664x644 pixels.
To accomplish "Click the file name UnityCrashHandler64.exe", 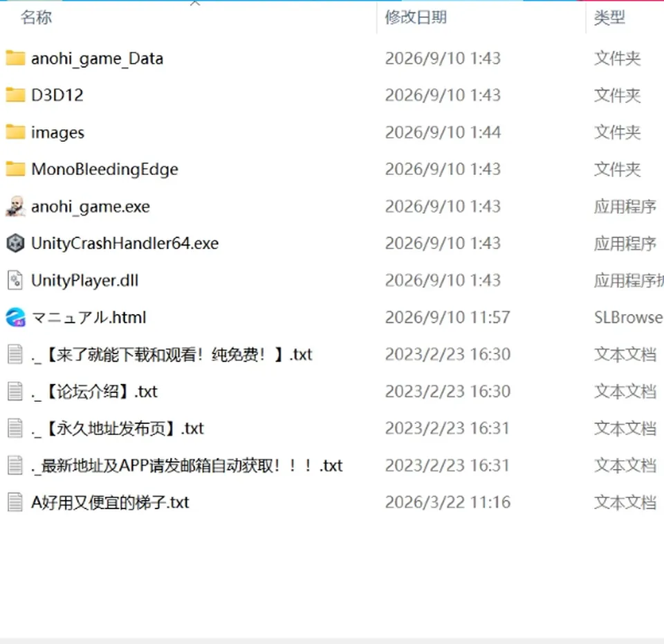I will click(125, 243).
